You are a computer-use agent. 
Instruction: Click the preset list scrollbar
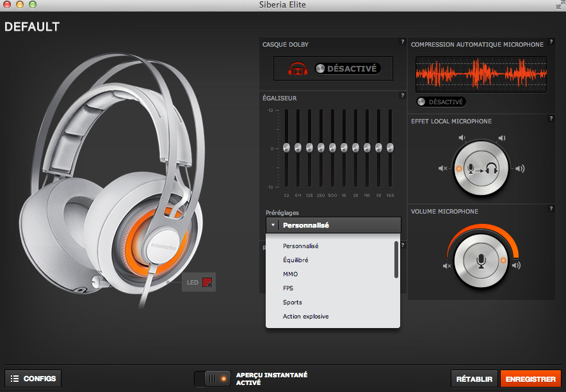click(396, 259)
